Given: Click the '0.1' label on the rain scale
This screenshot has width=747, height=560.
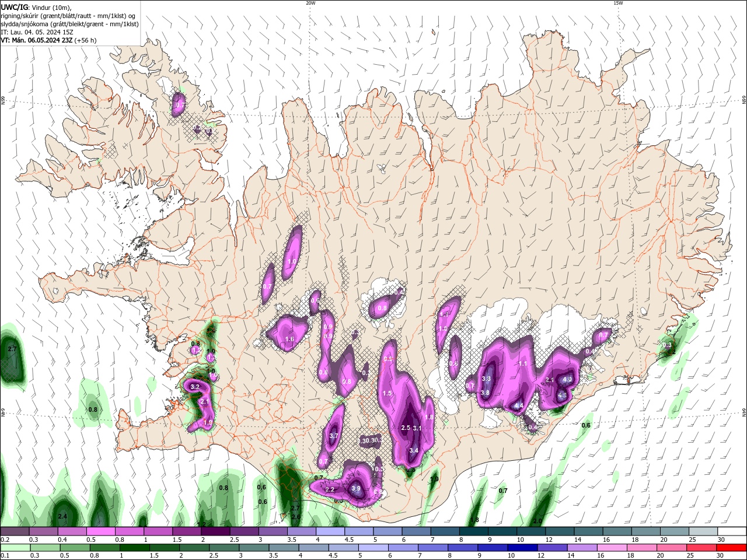Looking at the screenshot, I should (x=5, y=556).
